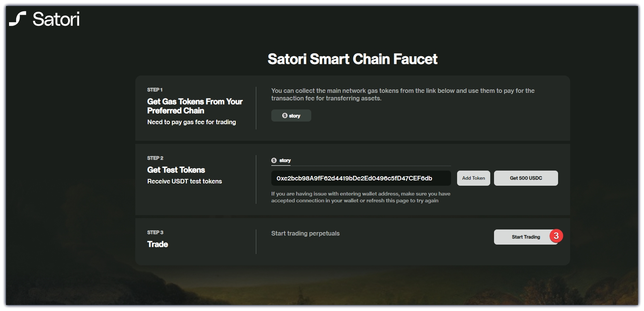Click the Receive USDT test tokens text
Image resolution: width=644 pixels, height=311 pixels.
tap(185, 181)
